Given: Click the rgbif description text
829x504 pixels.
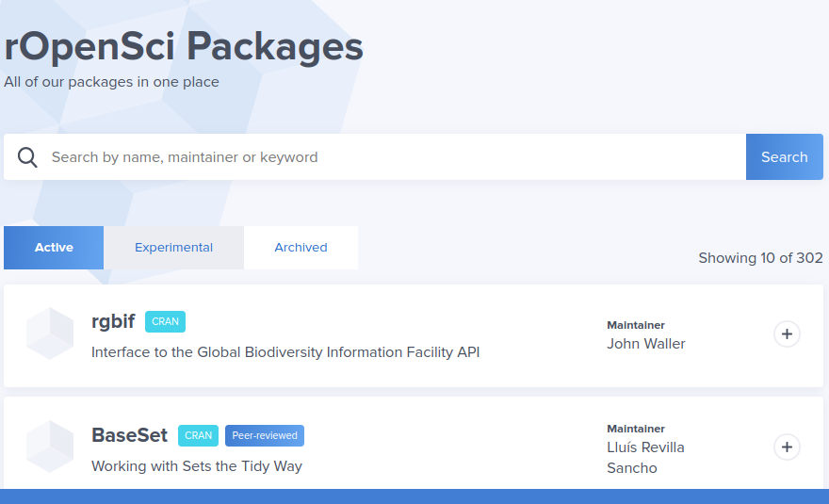Looking at the screenshot, I should coord(285,352).
